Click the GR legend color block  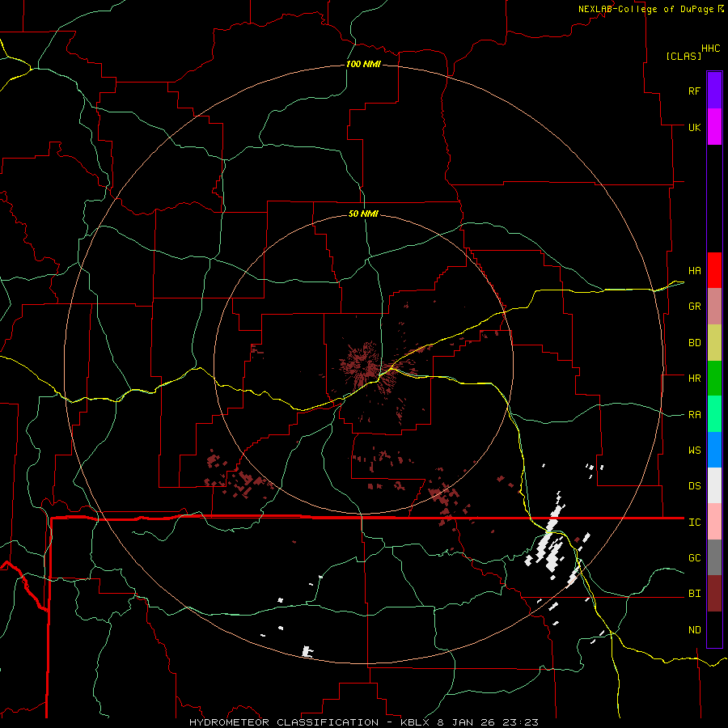tap(714, 307)
